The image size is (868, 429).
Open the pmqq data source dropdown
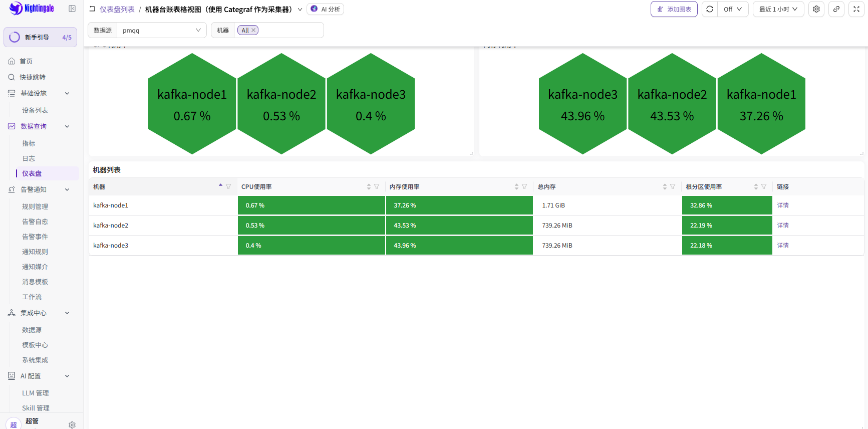point(162,30)
